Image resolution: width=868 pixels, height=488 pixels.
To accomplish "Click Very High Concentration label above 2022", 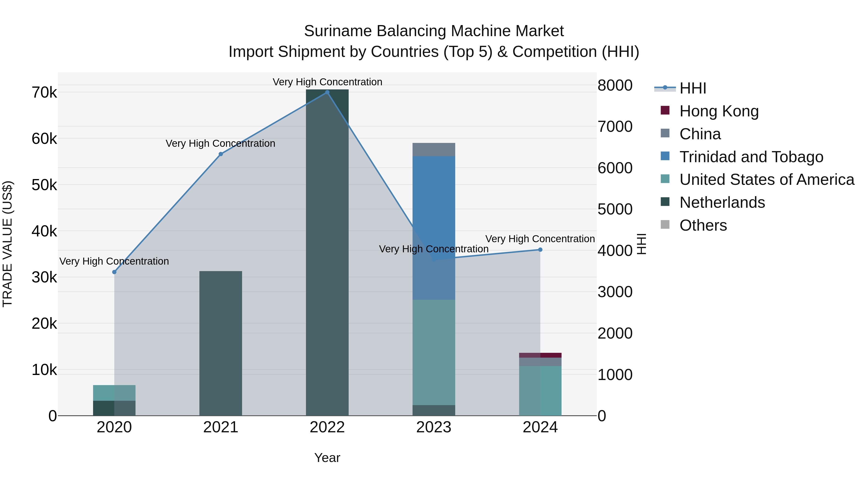I will pyautogui.click(x=327, y=82).
